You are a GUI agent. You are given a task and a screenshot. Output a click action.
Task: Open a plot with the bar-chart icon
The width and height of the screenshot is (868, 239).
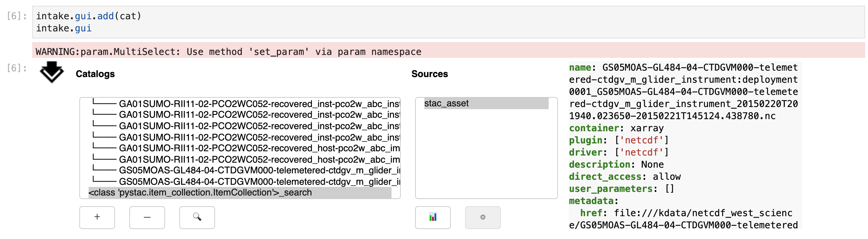pyautogui.click(x=433, y=218)
